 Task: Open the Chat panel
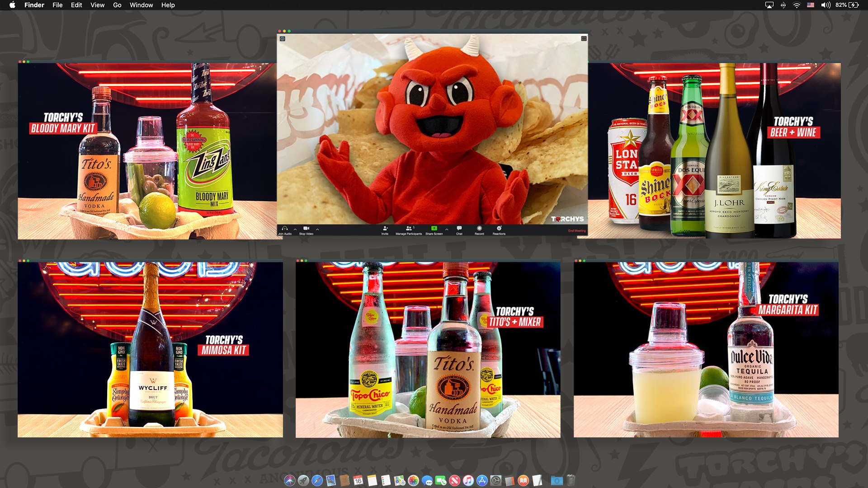click(459, 229)
